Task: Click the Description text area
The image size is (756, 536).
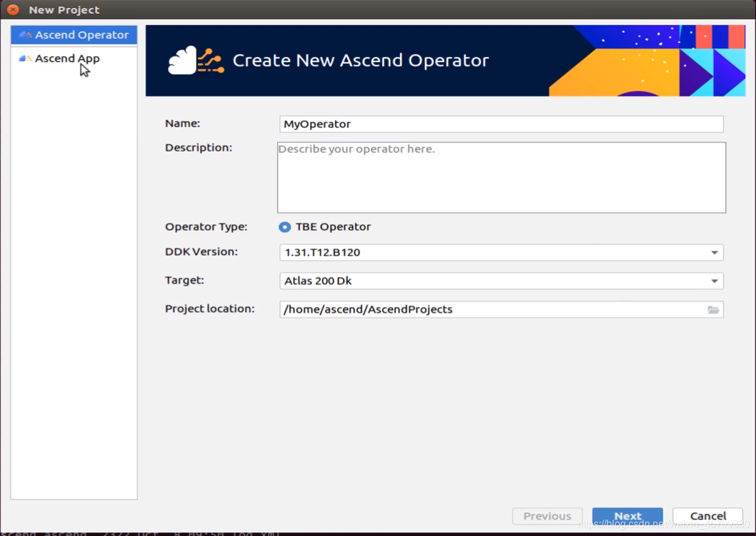Action: 502,178
